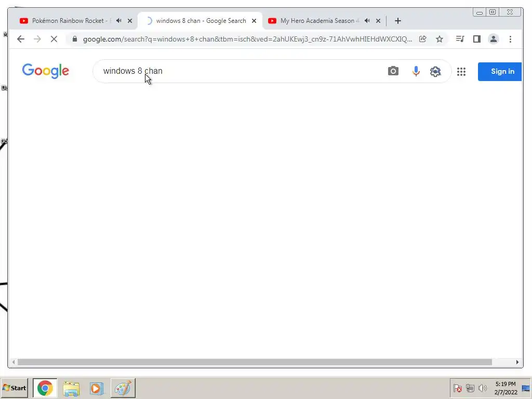Screen dimensions: 532x399
Task: Open Chrome's three-dot menu
Action: (510, 39)
